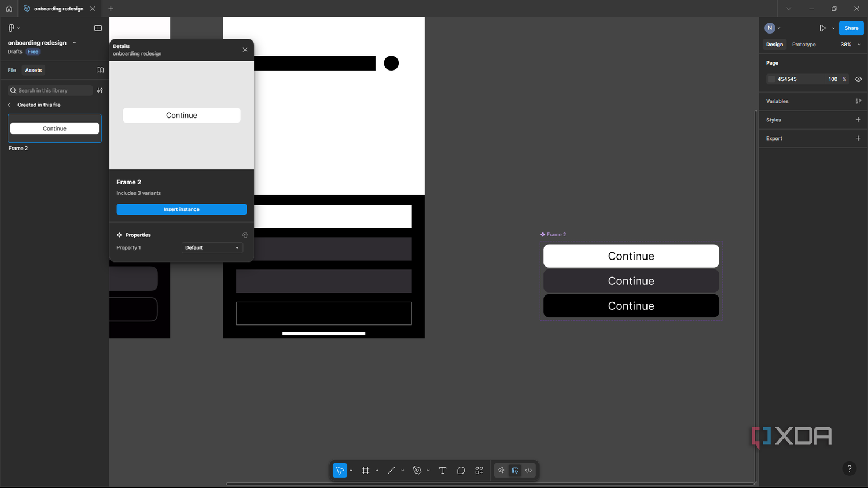Select the Text tool
This screenshot has height=488, width=868.
click(x=443, y=471)
